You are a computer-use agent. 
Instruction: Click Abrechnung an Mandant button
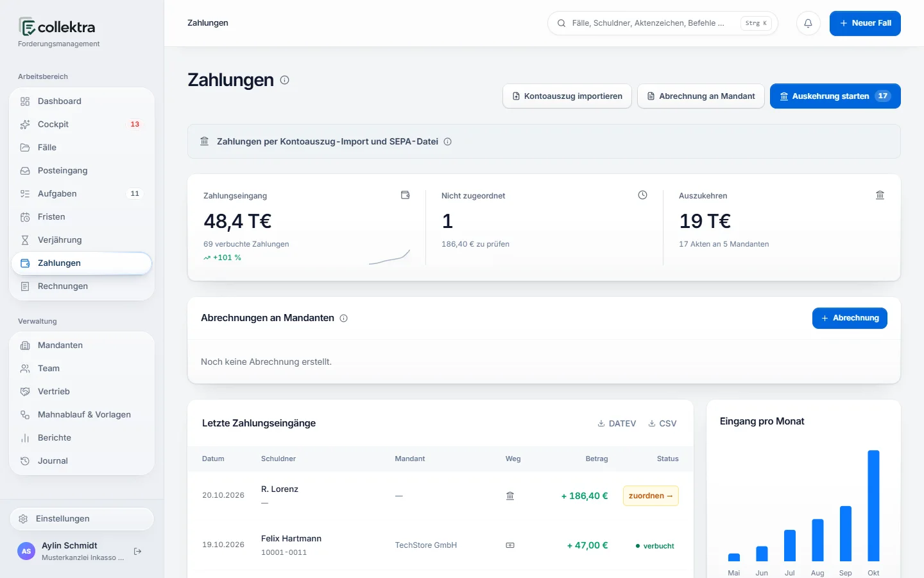coord(701,96)
